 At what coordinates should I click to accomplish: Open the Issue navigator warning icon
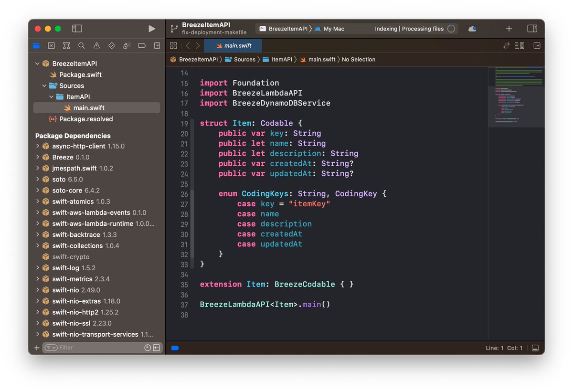tap(96, 46)
